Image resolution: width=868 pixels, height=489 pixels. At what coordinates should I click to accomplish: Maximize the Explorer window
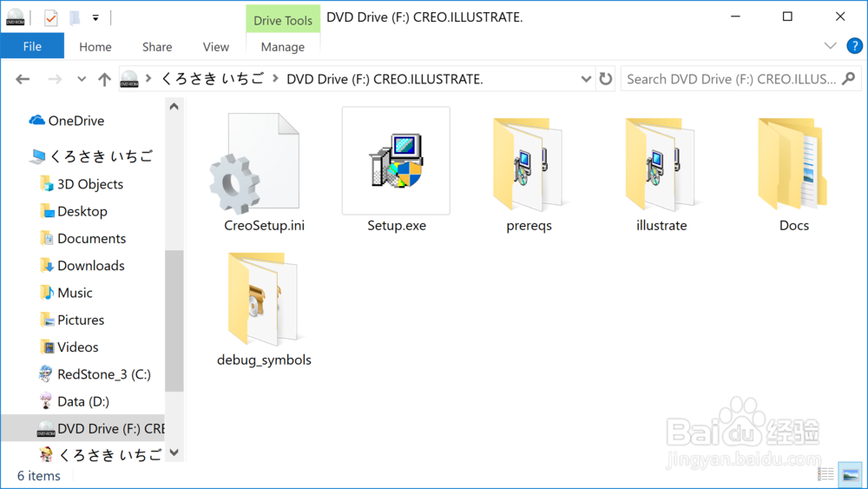[x=787, y=17]
